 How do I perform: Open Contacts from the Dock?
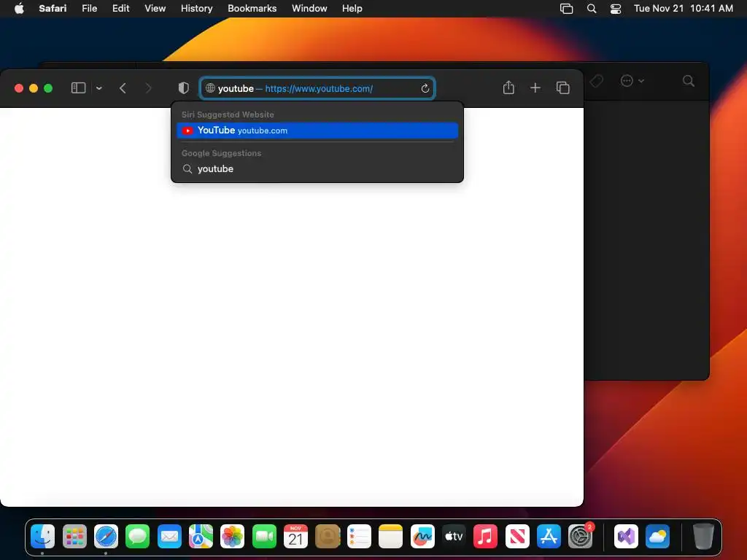(x=328, y=537)
